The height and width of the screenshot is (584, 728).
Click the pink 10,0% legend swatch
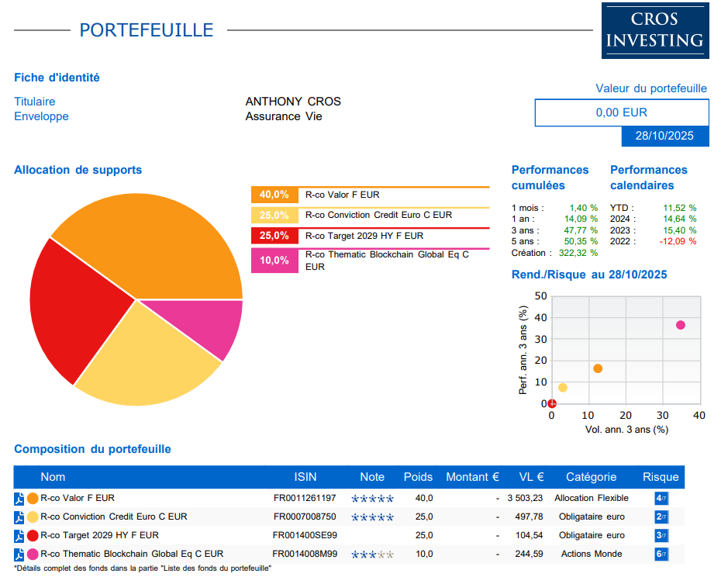point(274,260)
